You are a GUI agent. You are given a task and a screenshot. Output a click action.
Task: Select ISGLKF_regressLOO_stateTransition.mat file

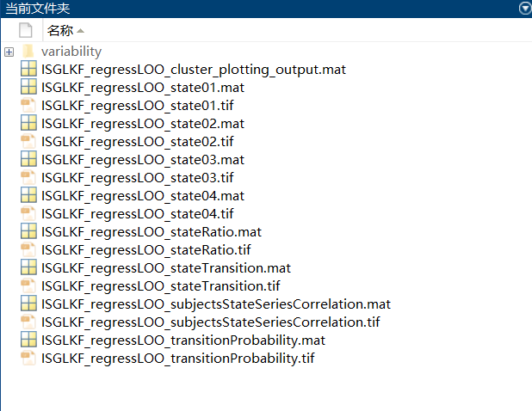click(166, 268)
